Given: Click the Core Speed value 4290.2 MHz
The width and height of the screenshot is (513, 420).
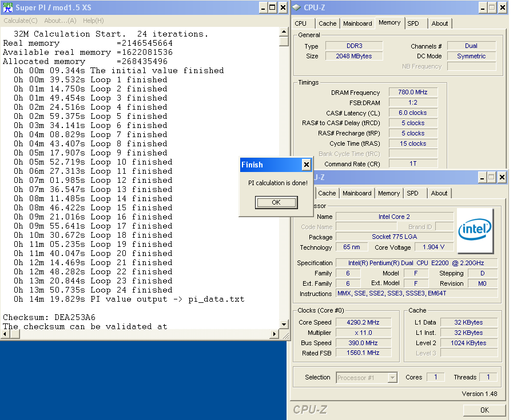Looking at the screenshot, I should click(x=363, y=322).
